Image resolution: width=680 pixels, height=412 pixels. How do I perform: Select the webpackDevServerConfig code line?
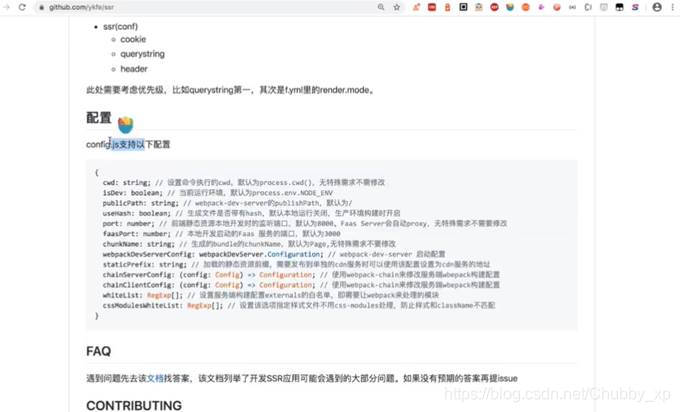click(274, 254)
